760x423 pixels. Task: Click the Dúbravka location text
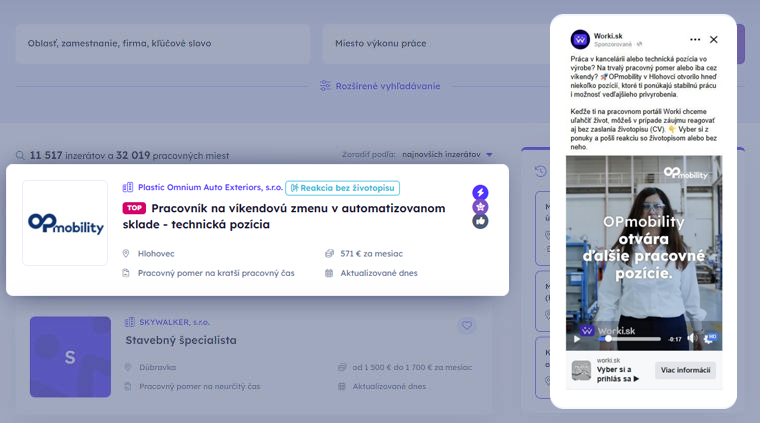pos(158,367)
